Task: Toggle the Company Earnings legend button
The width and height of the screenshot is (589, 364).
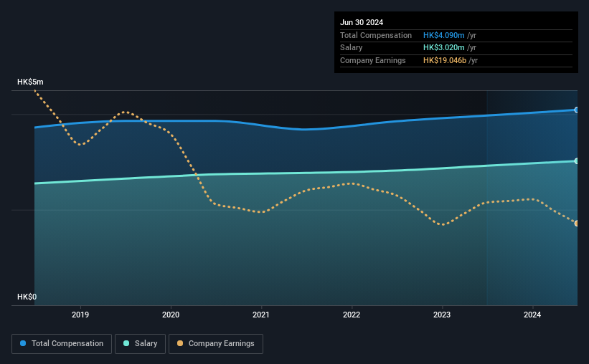Action: click(216, 344)
